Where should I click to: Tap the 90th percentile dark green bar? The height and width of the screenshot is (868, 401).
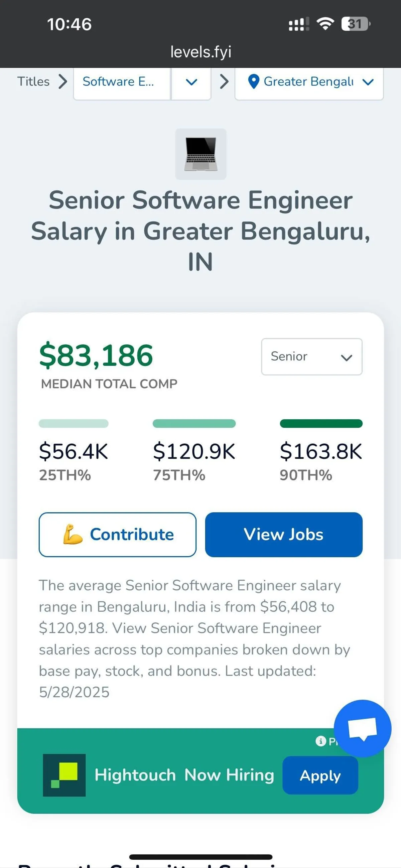(321, 424)
